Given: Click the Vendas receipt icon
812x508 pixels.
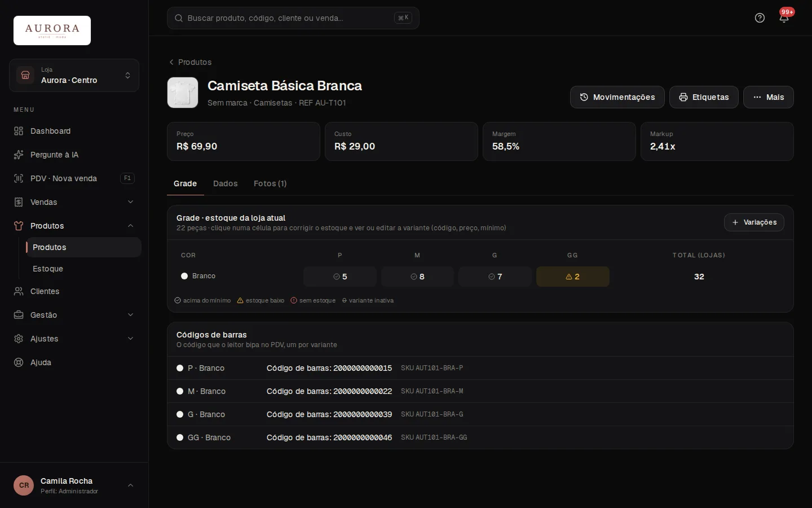Looking at the screenshot, I should point(19,202).
